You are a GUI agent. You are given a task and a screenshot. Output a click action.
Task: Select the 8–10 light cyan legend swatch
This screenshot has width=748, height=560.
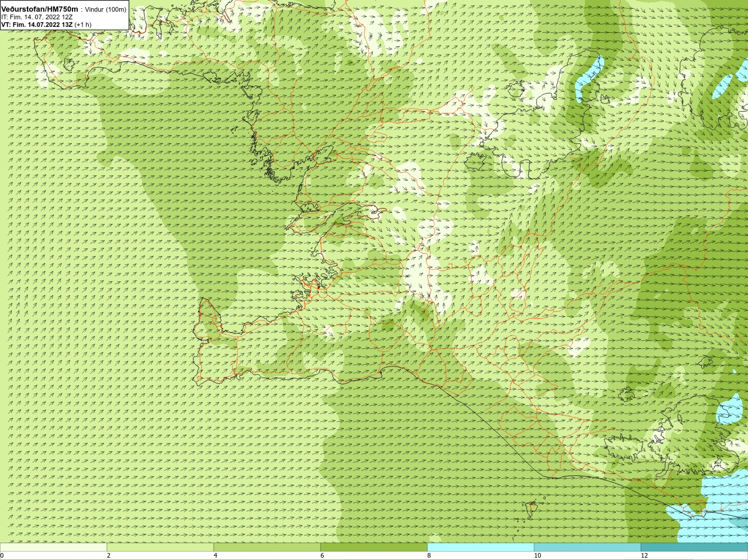point(481,547)
